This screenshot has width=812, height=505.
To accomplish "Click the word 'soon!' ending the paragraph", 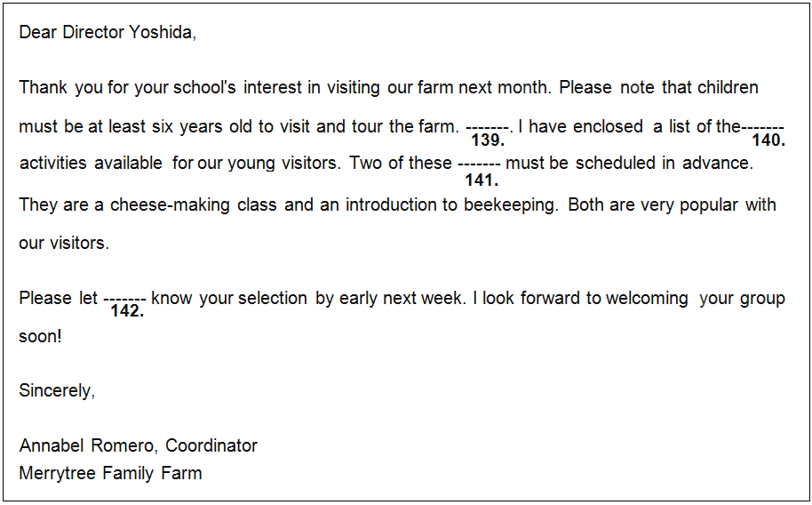I will 40,337.
